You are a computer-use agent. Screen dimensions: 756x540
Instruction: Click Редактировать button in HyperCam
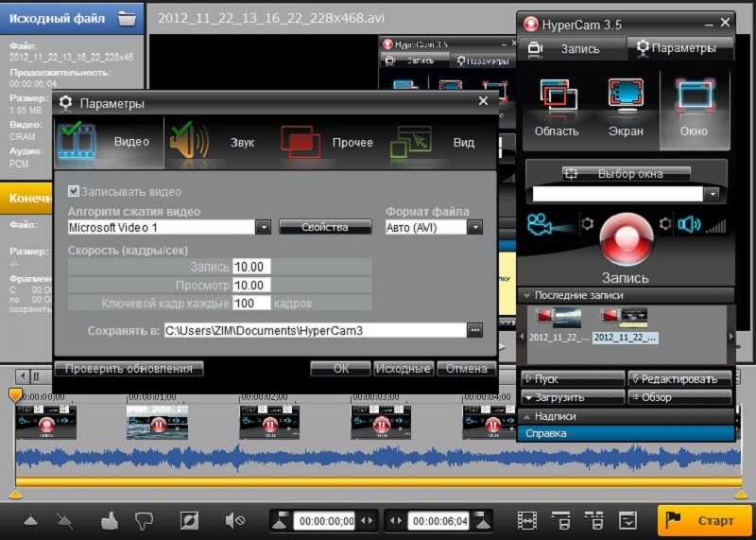point(679,379)
